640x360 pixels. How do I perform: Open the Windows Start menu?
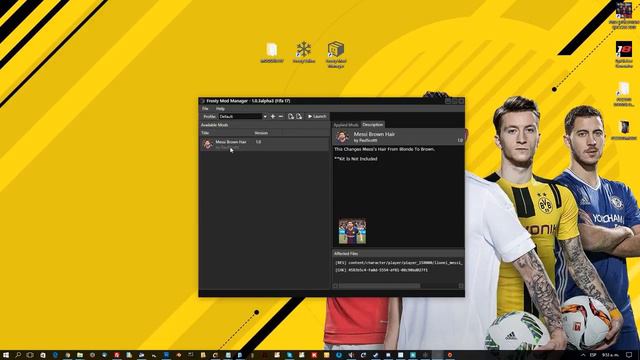pos(6,355)
